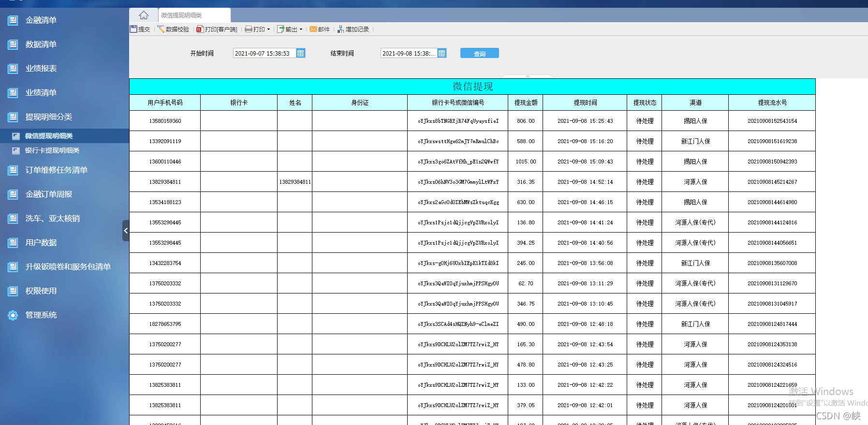Open the 订单维修任务清单 icon
This screenshot has width=868, height=425.
(x=13, y=170)
